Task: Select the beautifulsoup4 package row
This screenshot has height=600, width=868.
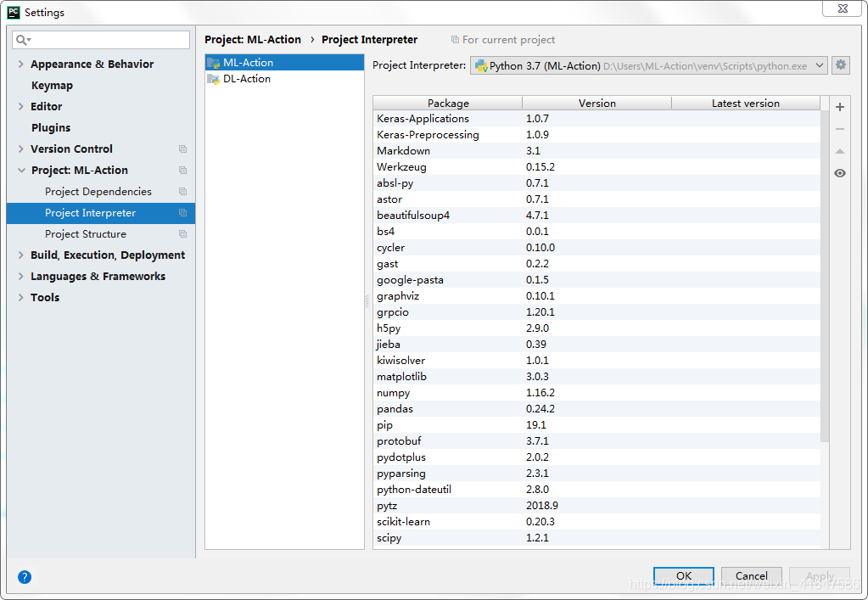Action: [x=596, y=215]
